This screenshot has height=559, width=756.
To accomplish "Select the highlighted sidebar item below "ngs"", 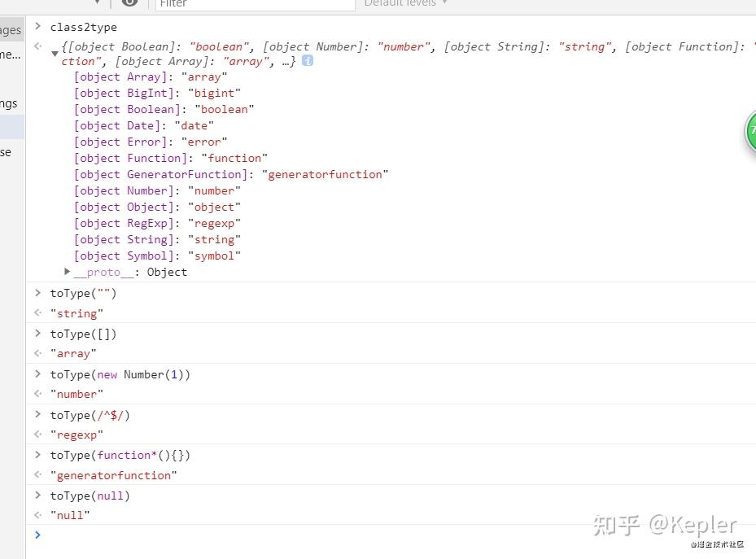I will 12,127.
